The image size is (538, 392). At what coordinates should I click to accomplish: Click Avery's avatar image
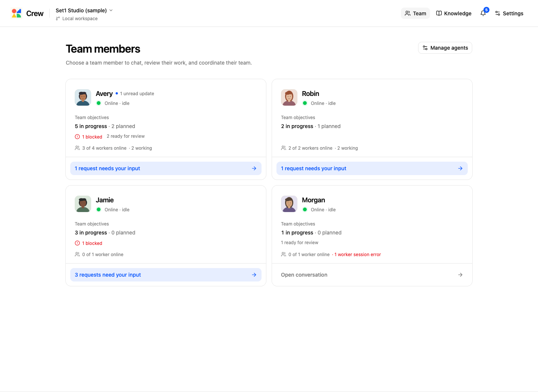tap(83, 97)
